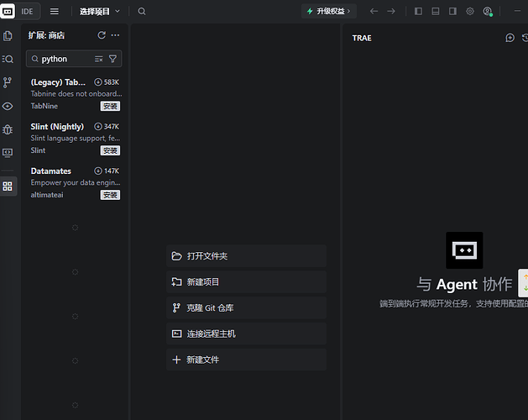
Task: Toggle the bottom panel layout icon
Action: tap(436, 12)
